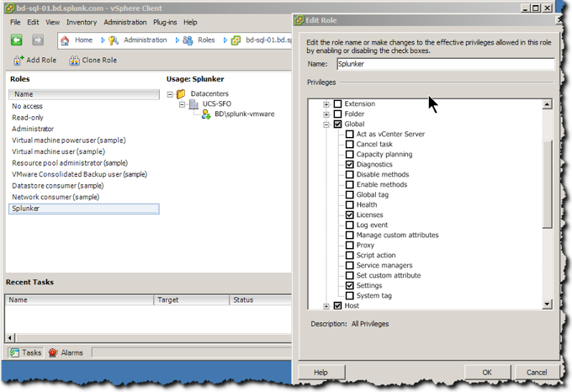Uncheck the Licenses privilege
The height and width of the screenshot is (392, 572).
(x=349, y=215)
